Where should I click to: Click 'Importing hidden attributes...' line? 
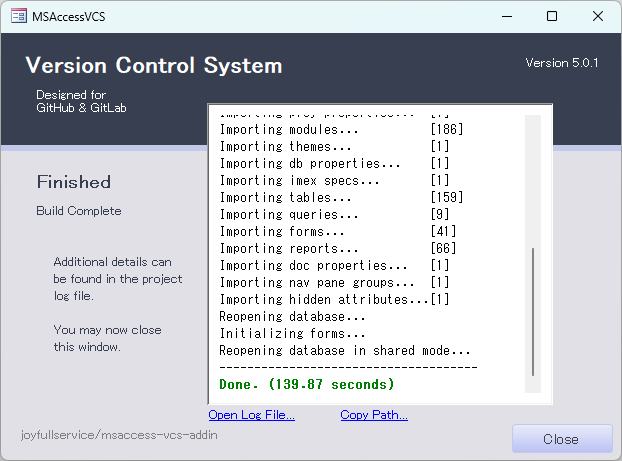click(334, 300)
